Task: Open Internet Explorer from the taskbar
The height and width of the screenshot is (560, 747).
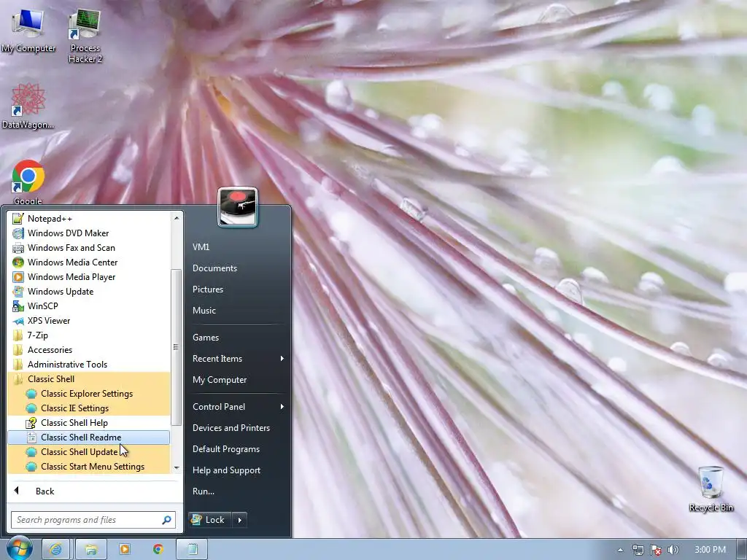Action: pyautogui.click(x=55, y=549)
